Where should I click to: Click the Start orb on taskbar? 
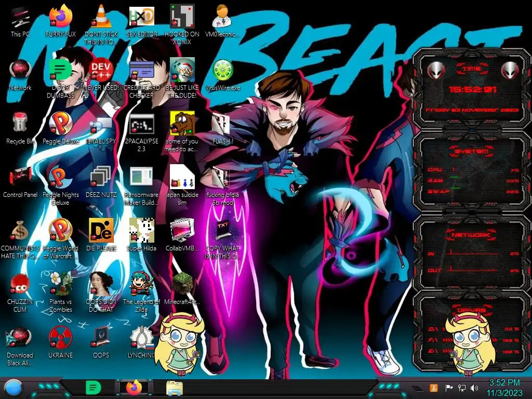[13, 388]
